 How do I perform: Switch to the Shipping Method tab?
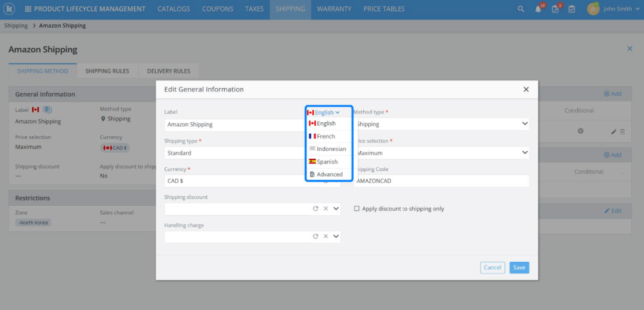coord(43,71)
